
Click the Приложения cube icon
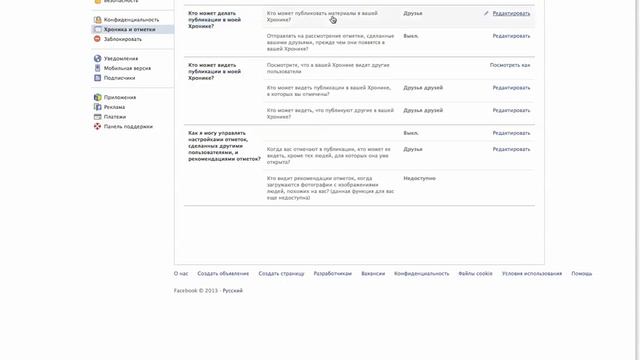[x=97, y=97]
